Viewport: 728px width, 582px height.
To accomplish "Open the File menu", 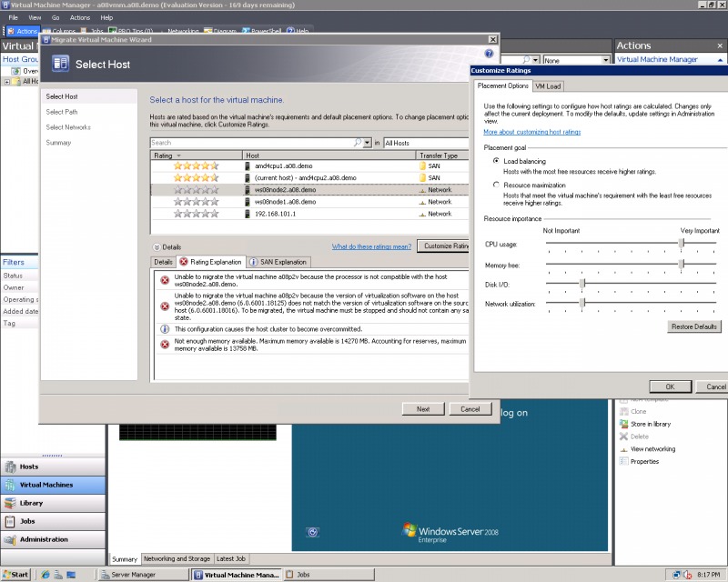I will click(13, 17).
